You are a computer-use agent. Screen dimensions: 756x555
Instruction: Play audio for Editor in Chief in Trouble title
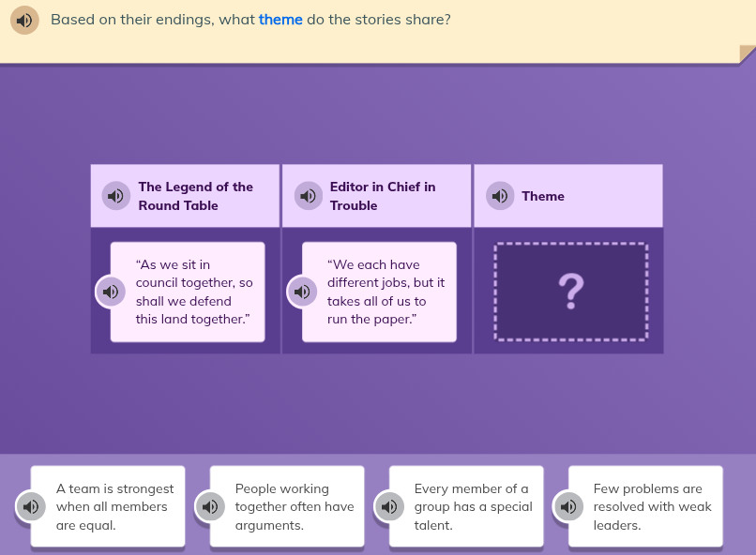pos(308,196)
